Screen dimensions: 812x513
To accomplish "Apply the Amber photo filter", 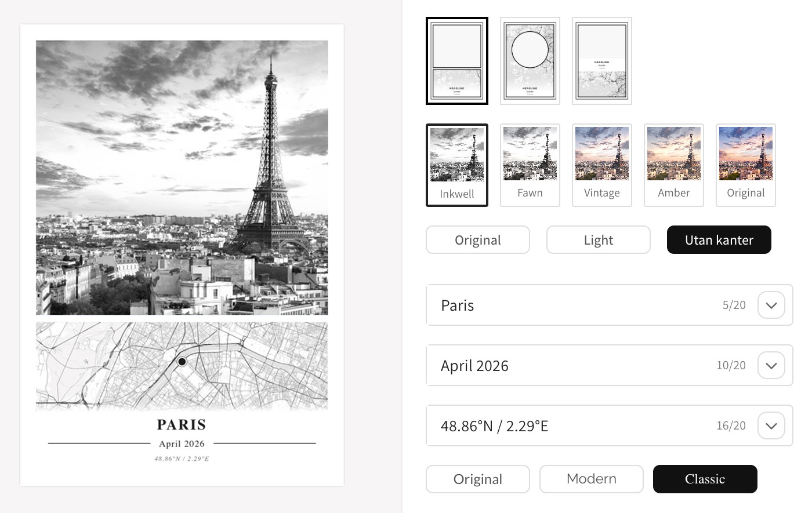I will pyautogui.click(x=673, y=165).
